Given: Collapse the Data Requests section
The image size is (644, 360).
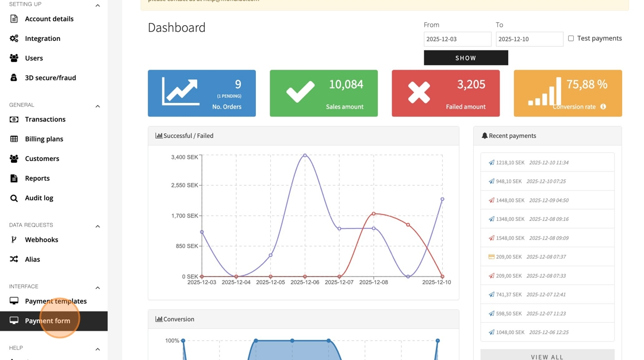Looking at the screenshot, I should click(98, 227).
